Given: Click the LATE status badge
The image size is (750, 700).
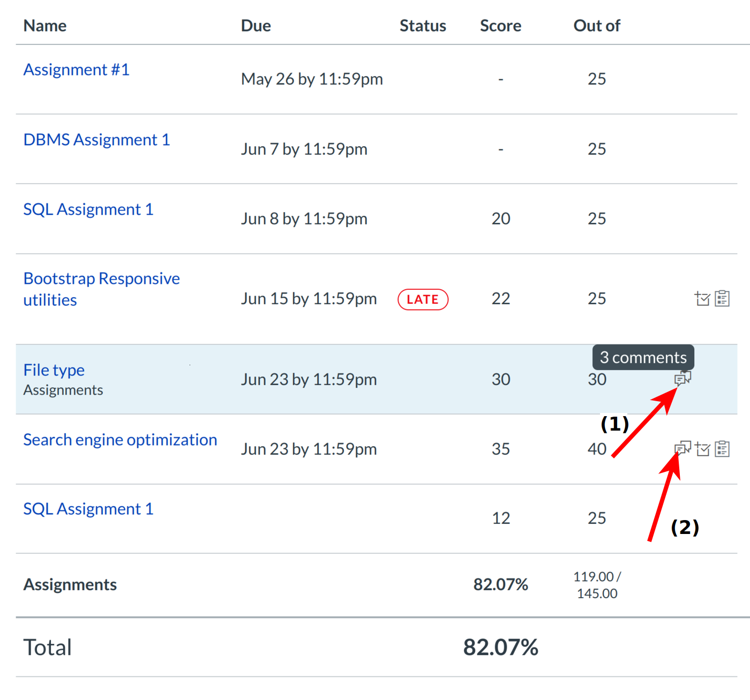Looking at the screenshot, I should pos(423,299).
